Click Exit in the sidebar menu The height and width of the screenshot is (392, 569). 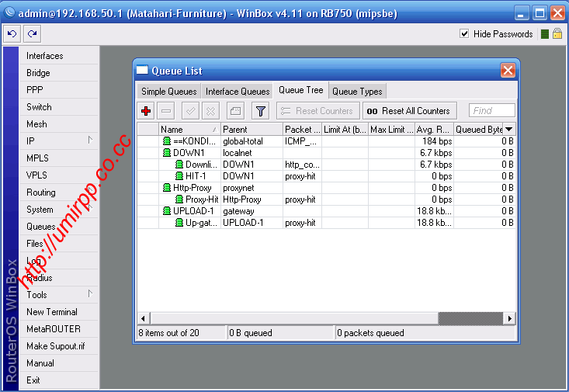[59, 380]
